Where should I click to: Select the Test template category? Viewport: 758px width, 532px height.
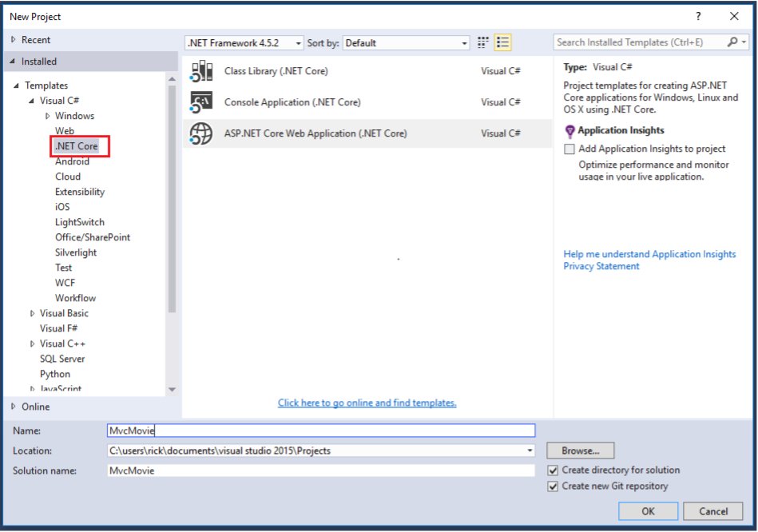click(x=63, y=268)
